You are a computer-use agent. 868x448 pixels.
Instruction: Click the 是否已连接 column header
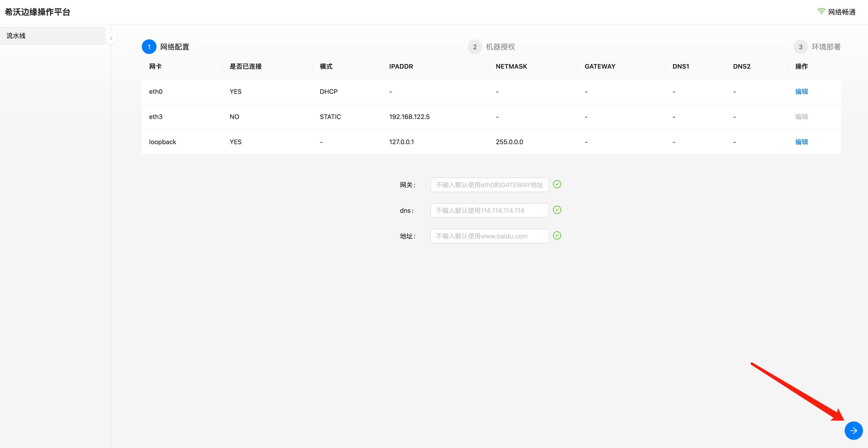click(x=246, y=66)
